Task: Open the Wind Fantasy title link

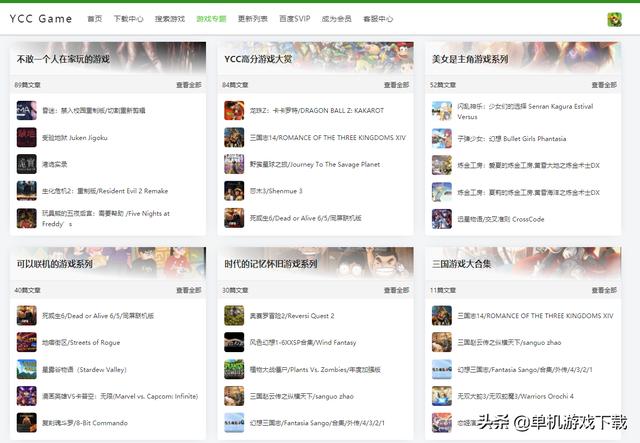Action: [x=303, y=343]
